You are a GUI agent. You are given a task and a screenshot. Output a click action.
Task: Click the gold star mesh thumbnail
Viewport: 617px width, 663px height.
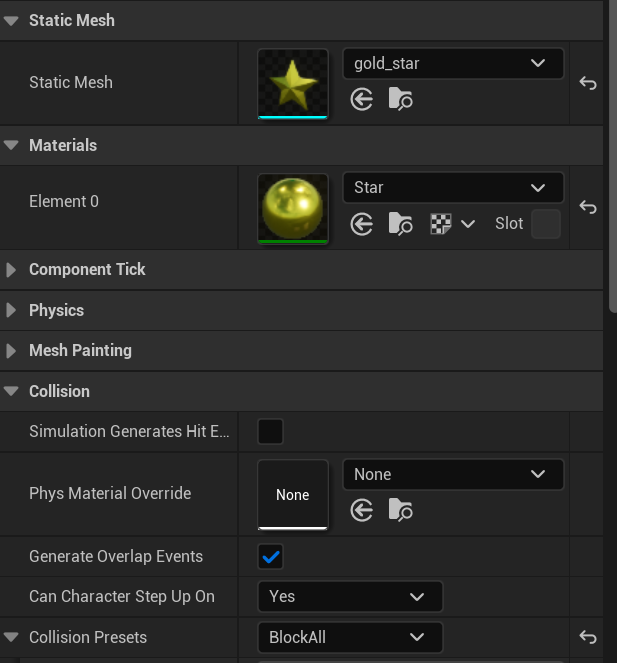pos(293,84)
